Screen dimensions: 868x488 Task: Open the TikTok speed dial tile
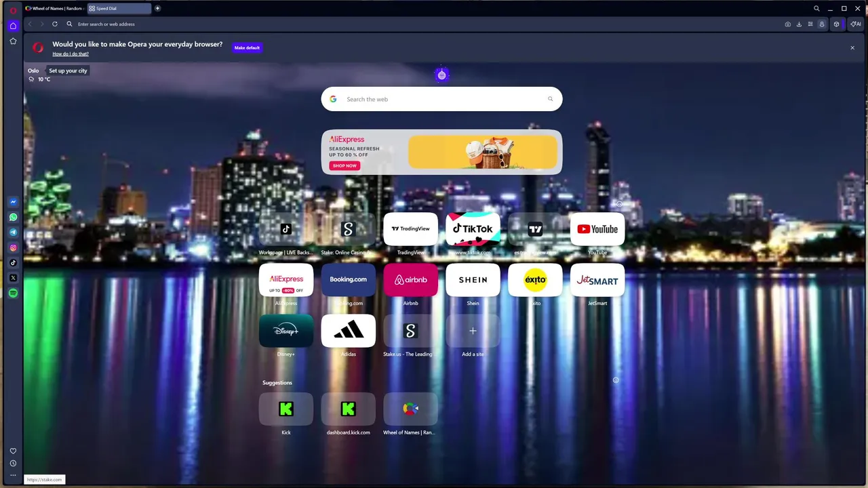coord(473,229)
